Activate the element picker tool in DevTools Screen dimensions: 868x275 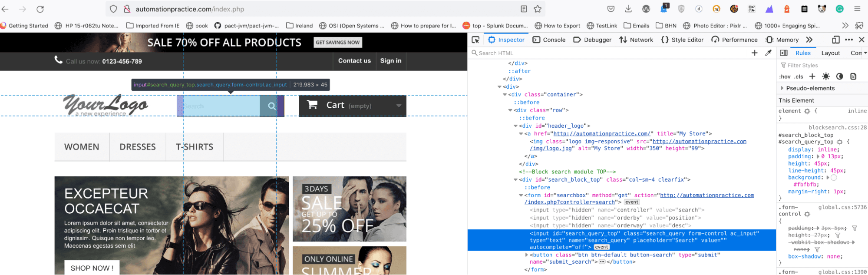[x=475, y=40]
